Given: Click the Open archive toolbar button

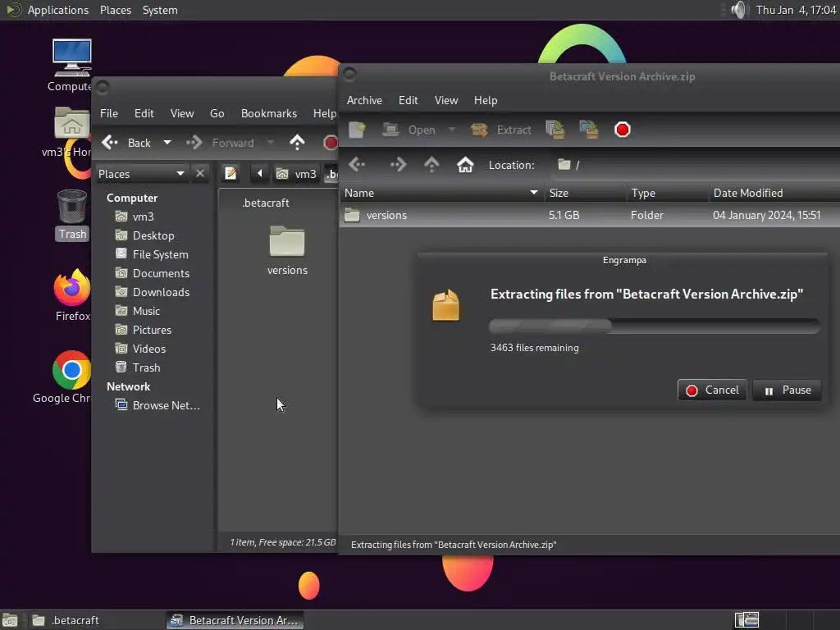Looking at the screenshot, I should [409, 130].
